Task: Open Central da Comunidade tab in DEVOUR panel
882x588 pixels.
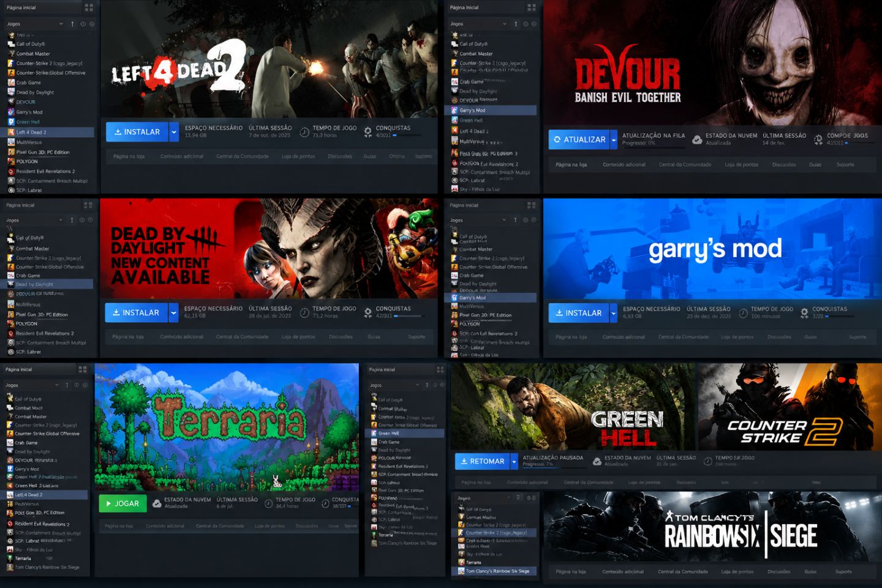Action: [685, 165]
